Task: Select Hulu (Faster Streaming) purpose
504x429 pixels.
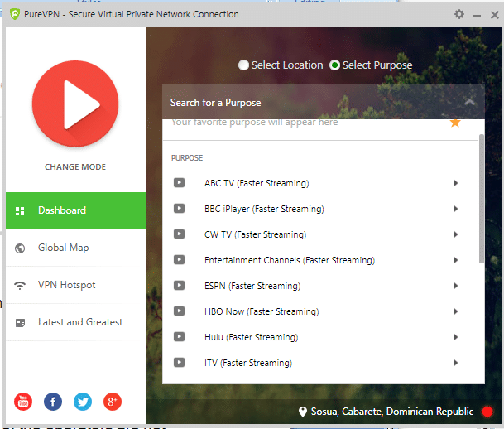Action: click(252, 337)
